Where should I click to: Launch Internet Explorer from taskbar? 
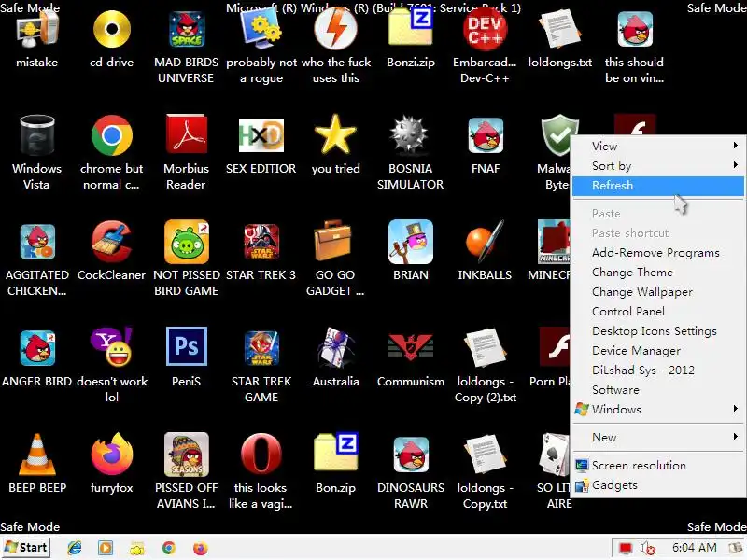tap(75, 548)
